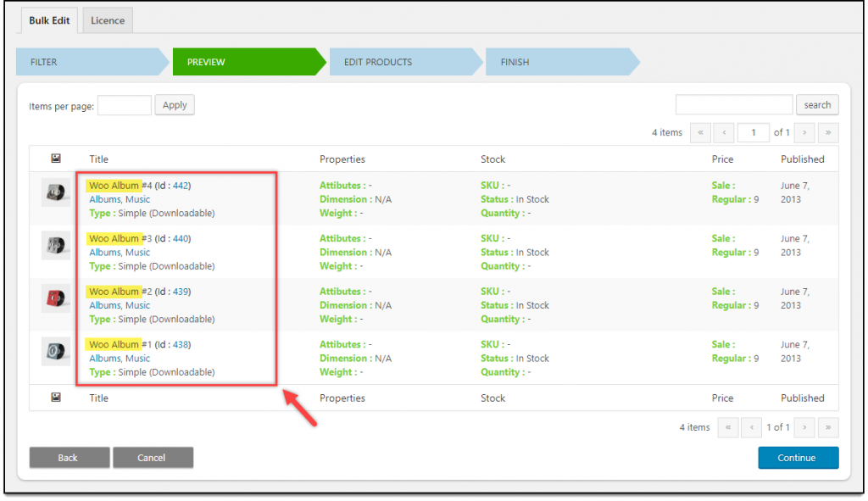This screenshot has height=501, width=868.
Task: Switch to the Licence tab
Action: point(107,19)
